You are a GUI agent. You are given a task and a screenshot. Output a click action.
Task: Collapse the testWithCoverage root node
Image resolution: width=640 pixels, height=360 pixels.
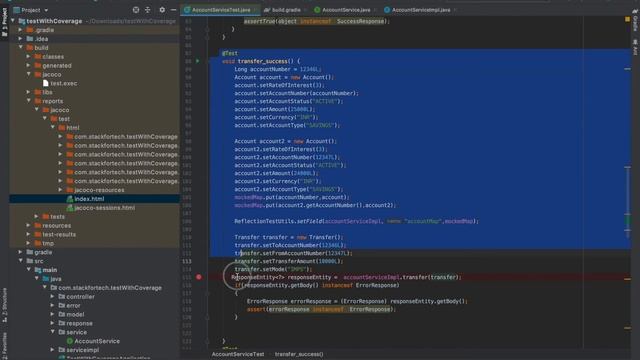click(x=13, y=21)
